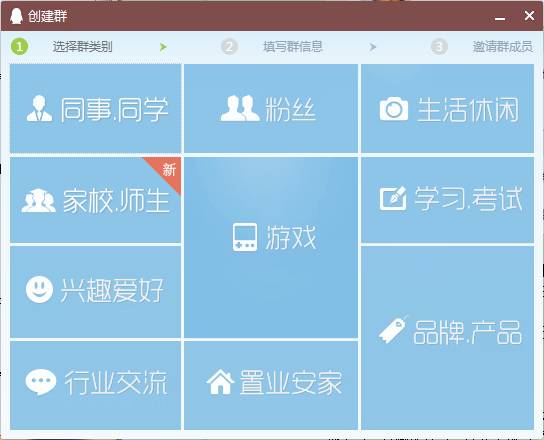Click the two-people icon beside 粉丝
Image resolution: width=544 pixels, height=440 pixels.
(240, 108)
